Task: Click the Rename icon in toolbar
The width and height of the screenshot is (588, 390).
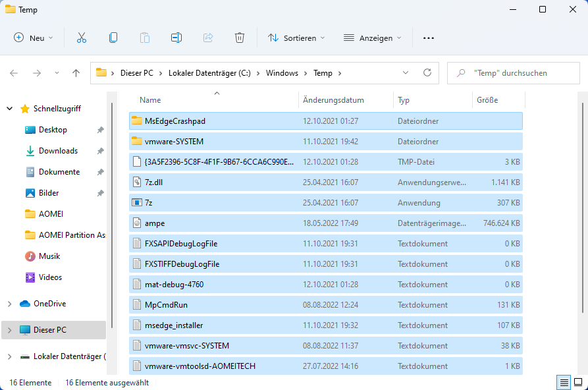Action: pos(176,38)
